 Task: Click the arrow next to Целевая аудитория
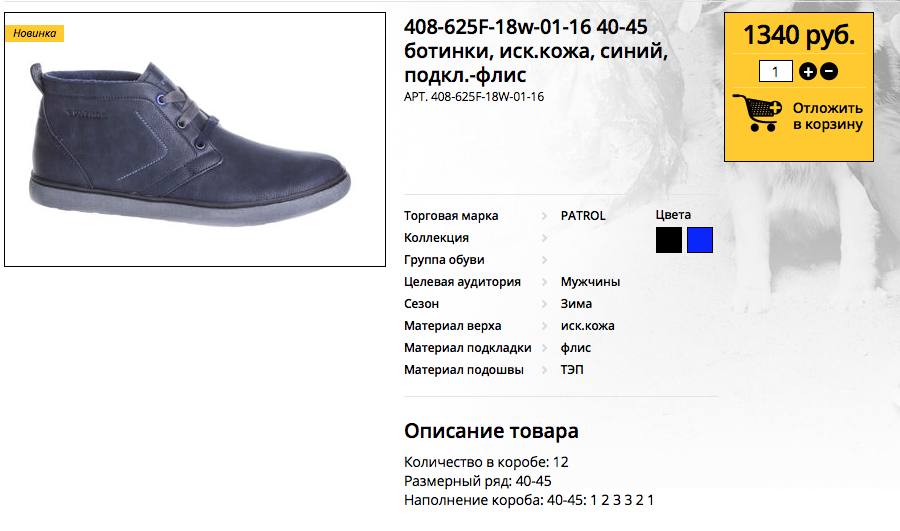point(544,282)
